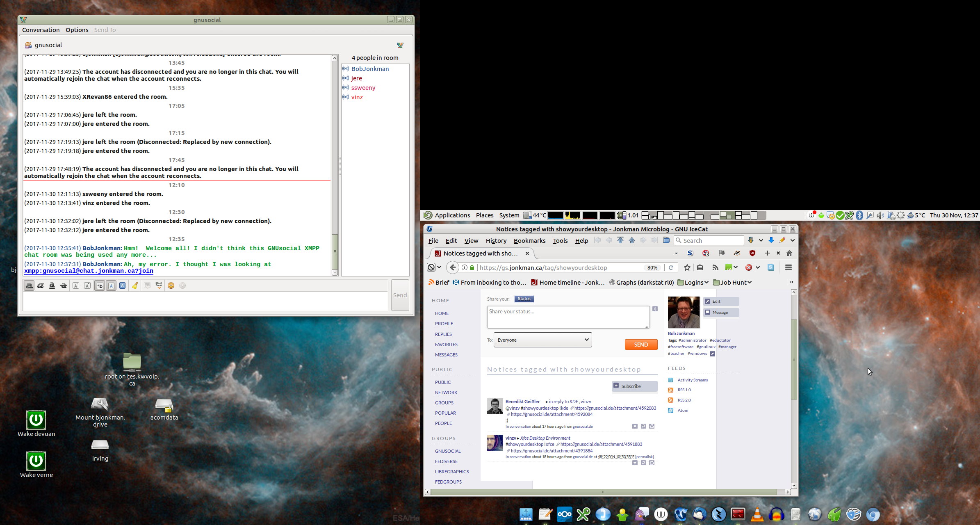Viewport: 980px width, 525px height.
Task: Select BobJonkman in the room user list
Action: tap(370, 69)
